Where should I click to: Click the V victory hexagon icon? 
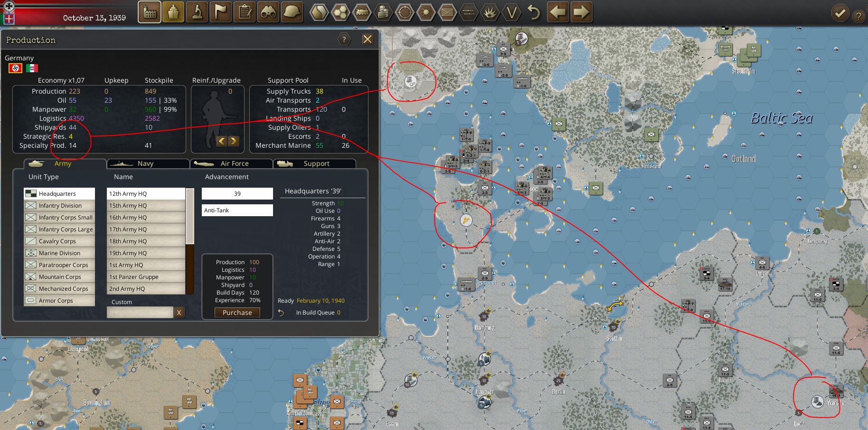click(511, 13)
